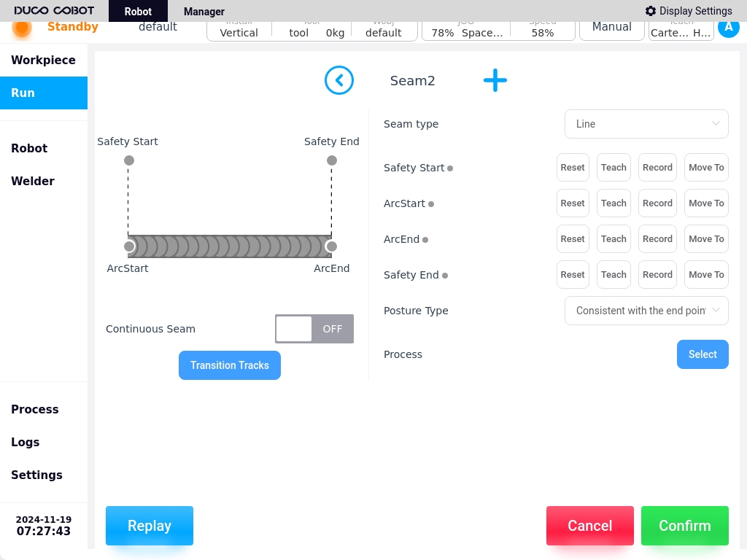Click the Teach Carte... field
The width and height of the screenshot is (747, 560).
click(681, 31)
